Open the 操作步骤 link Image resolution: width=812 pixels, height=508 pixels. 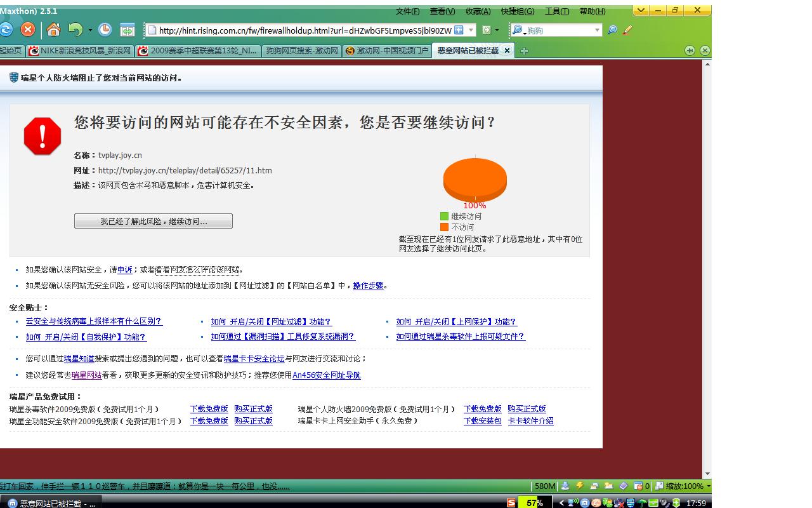click(369, 286)
